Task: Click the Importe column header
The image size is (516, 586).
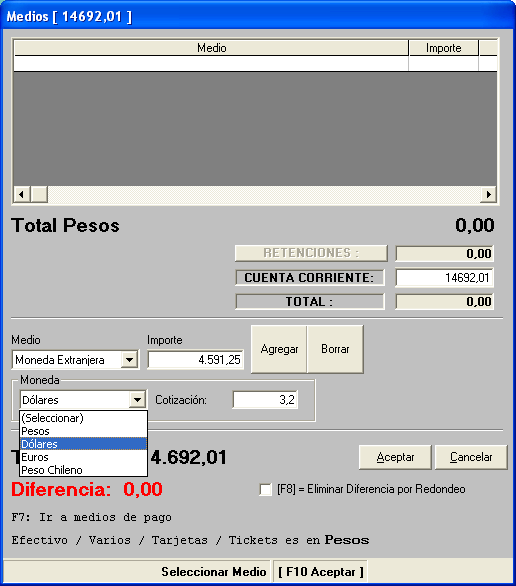Action: (444, 48)
